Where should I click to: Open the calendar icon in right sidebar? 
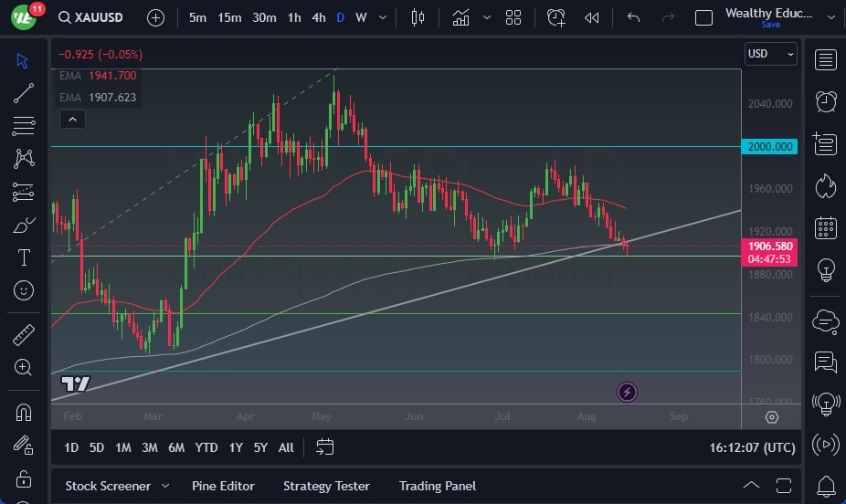click(826, 228)
